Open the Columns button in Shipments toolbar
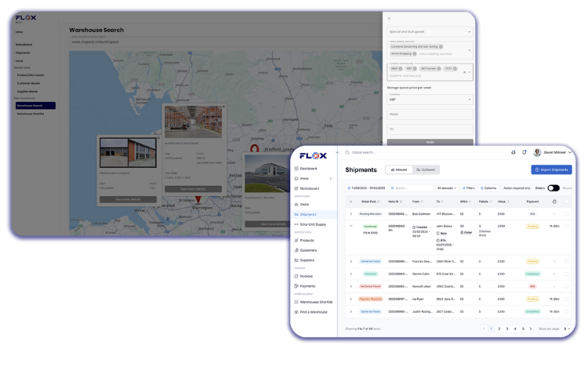This screenshot has height=392, width=588. tap(488, 188)
